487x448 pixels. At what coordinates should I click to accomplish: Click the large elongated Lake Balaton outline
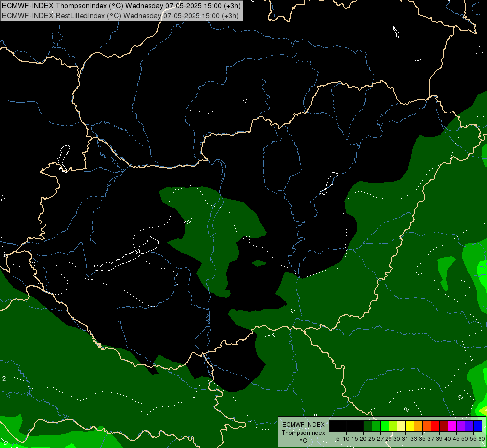coord(126,255)
